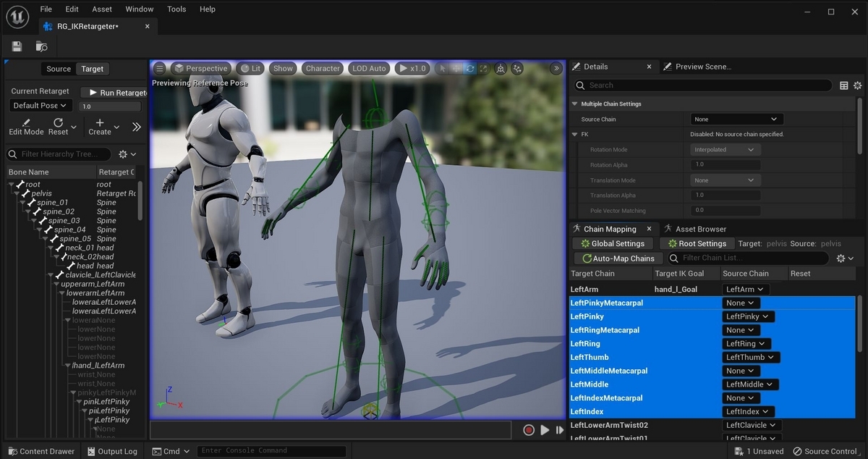Open the Window menu
Image resolution: width=868 pixels, height=459 pixels.
pos(139,9)
